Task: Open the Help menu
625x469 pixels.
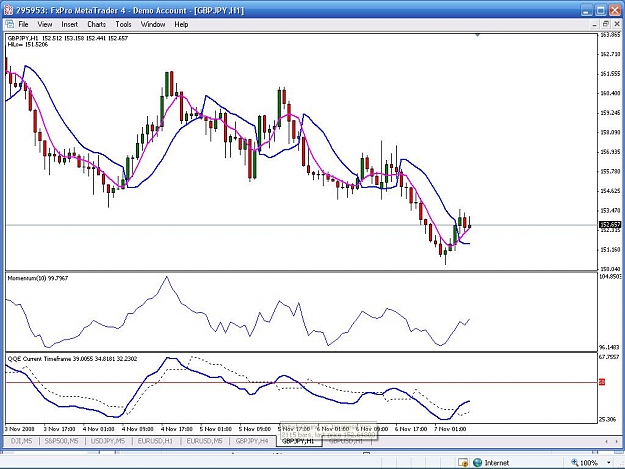Action: tap(181, 24)
